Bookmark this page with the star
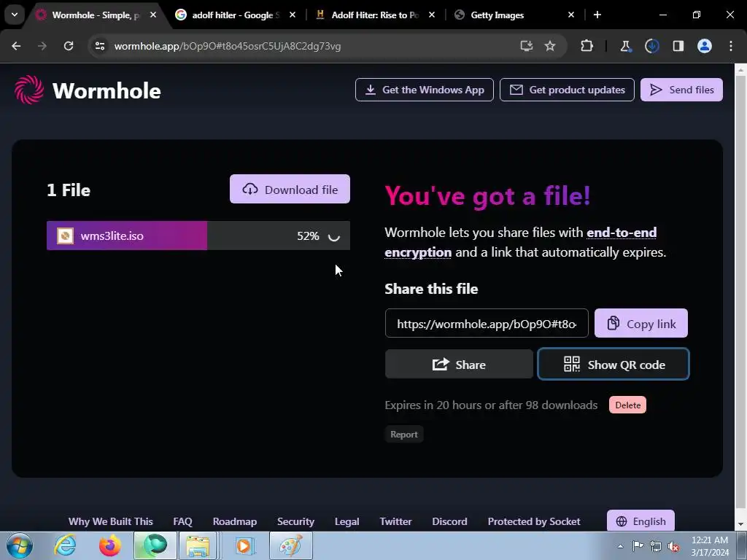This screenshot has height=560, width=747. point(550,46)
